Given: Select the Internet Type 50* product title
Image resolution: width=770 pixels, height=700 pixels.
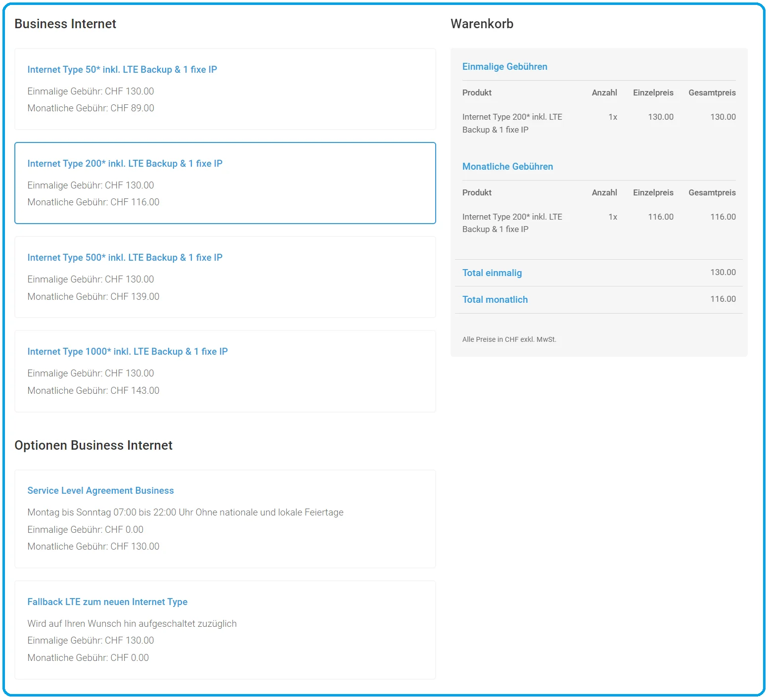Looking at the screenshot, I should pyautogui.click(x=122, y=70).
